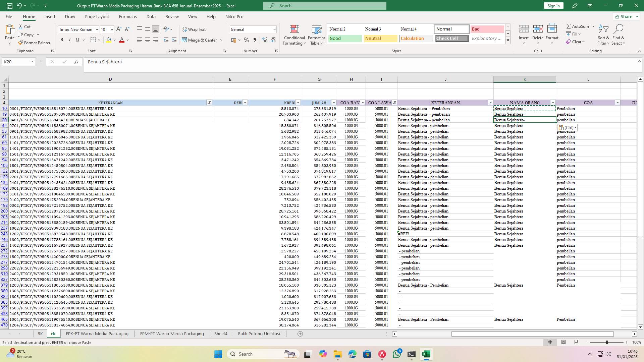Click the Merge & Center icon
644x362 pixels.
pyautogui.click(x=185, y=40)
